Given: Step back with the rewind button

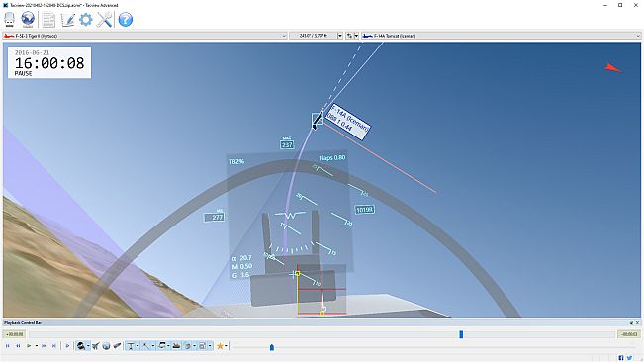Looking at the screenshot, I should coord(18,346).
